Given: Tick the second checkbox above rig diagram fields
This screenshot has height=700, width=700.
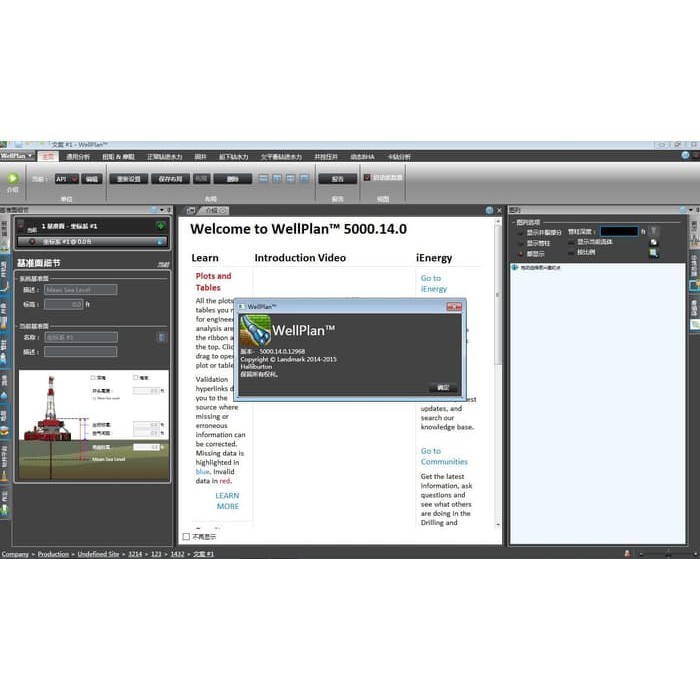Looking at the screenshot, I should [x=135, y=378].
